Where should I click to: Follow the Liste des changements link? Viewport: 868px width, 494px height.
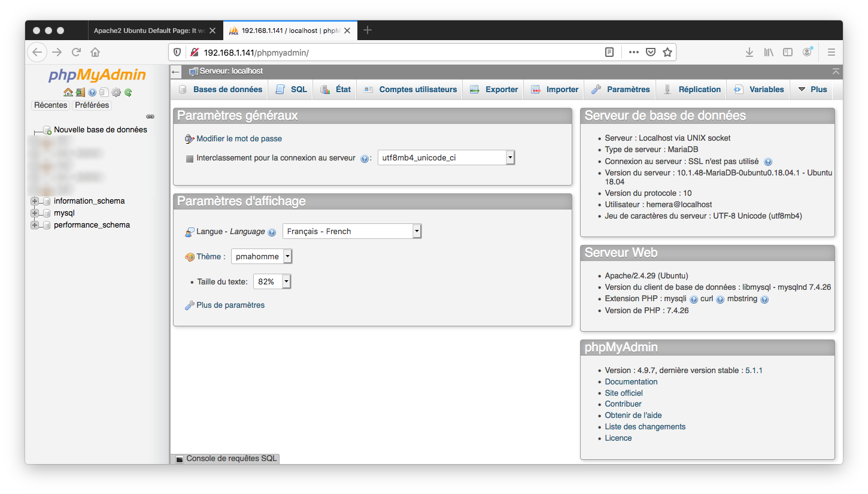tap(645, 426)
